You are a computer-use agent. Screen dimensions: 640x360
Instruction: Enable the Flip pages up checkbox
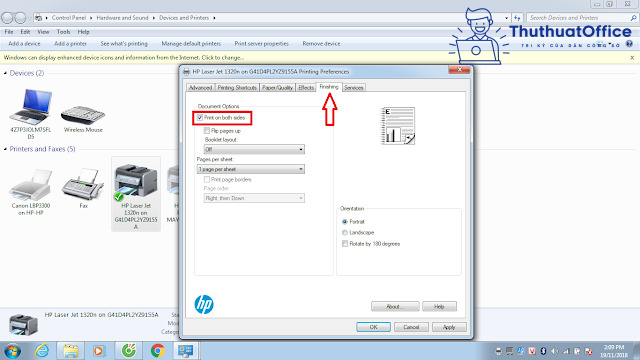point(207,131)
